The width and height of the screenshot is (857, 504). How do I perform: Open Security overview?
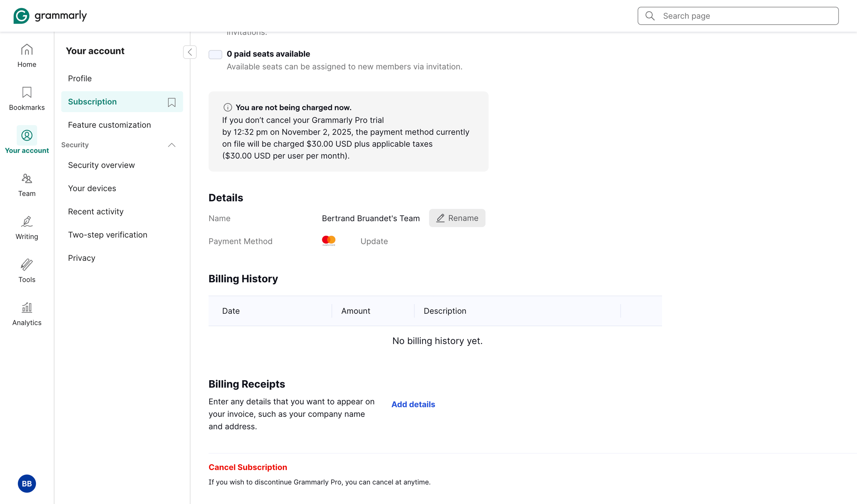pos(101,165)
